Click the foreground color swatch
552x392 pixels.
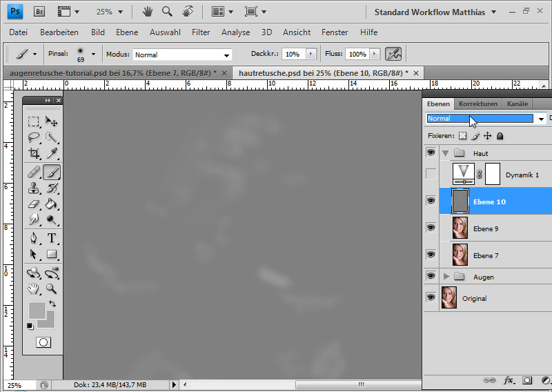point(37,311)
